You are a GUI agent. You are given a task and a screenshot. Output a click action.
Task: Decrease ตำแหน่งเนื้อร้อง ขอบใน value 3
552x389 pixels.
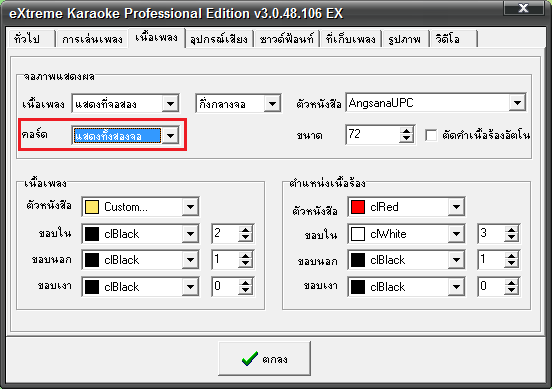point(512,237)
